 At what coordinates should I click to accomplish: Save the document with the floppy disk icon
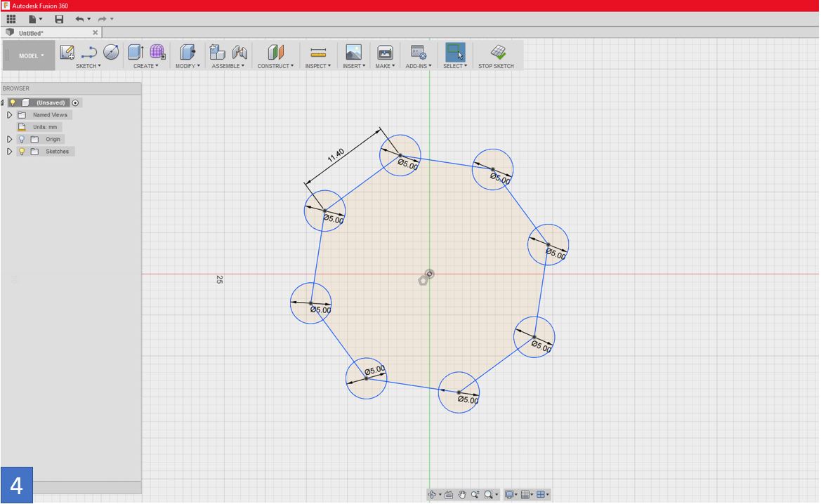[x=59, y=19]
